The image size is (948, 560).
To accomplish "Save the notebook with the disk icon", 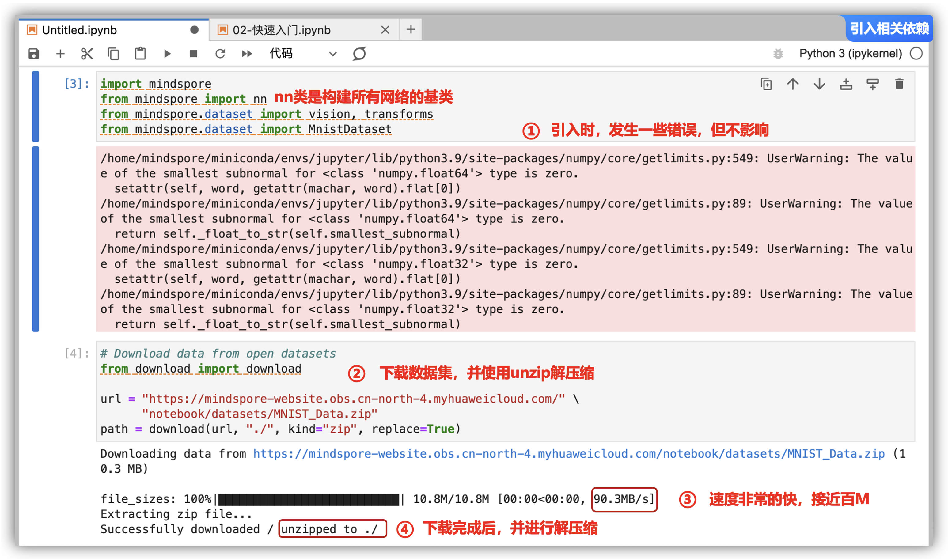I will (x=34, y=54).
